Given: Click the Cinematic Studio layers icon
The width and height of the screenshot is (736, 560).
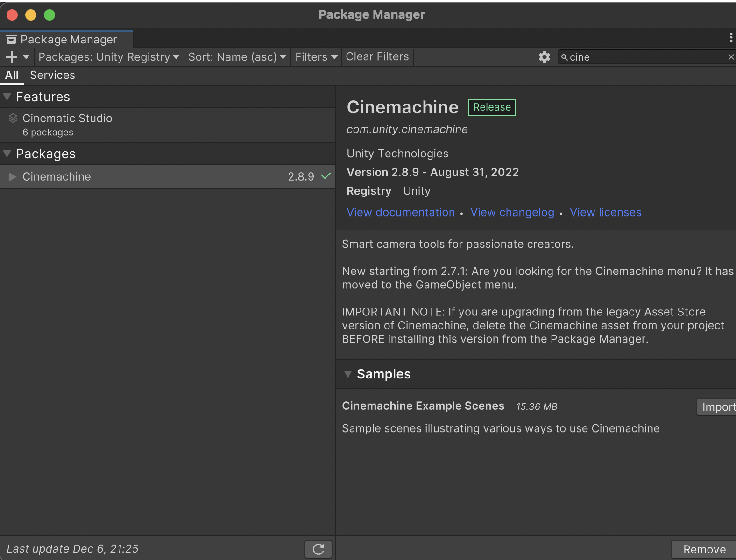Looking at the screenshot, I should pyautogui.click(x=13, y=118).
